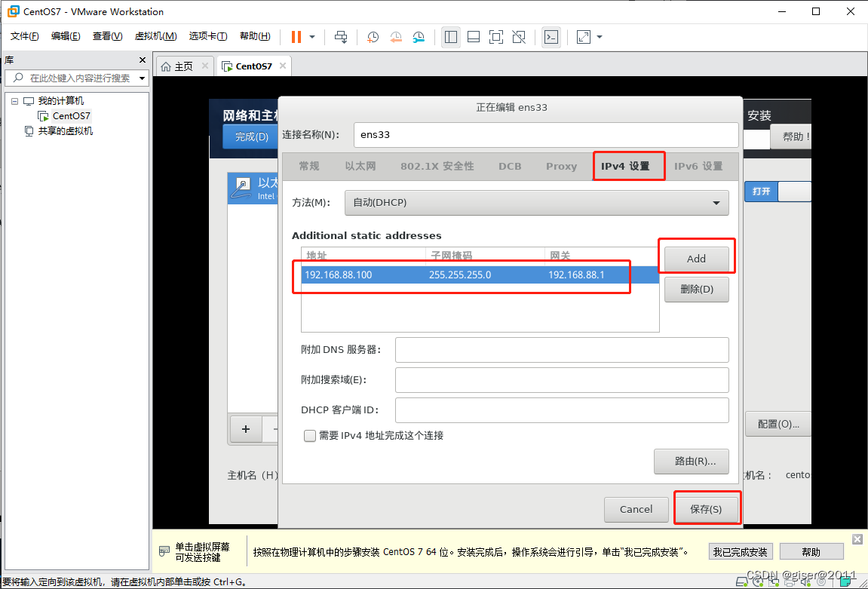Switch to the IPv4 设置 tab

[x=625, y=166]
